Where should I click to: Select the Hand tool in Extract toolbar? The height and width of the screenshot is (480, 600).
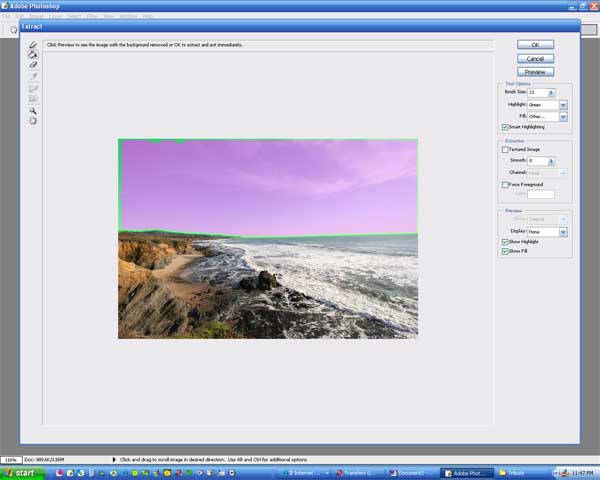(x=33, y=121)
